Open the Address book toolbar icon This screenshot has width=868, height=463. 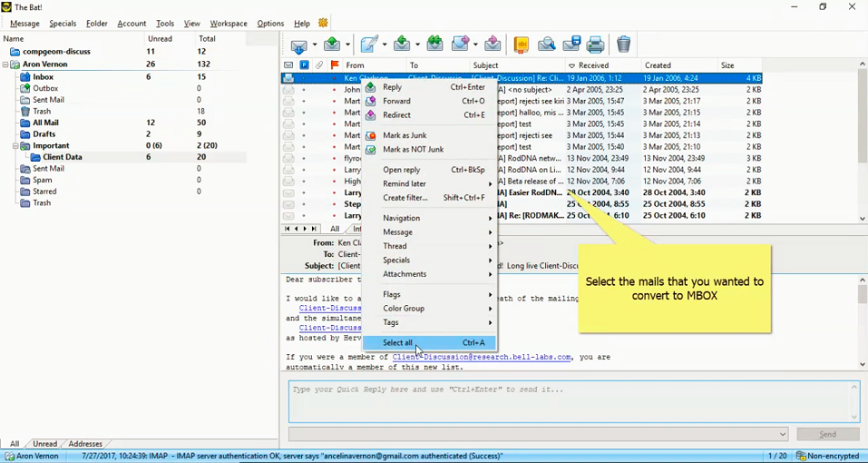point(521,44)
